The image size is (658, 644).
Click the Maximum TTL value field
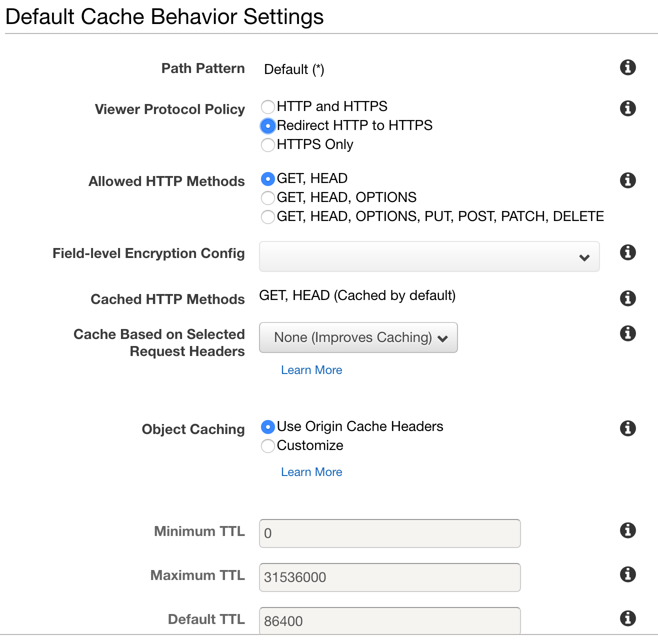click(x=389, y=577)
